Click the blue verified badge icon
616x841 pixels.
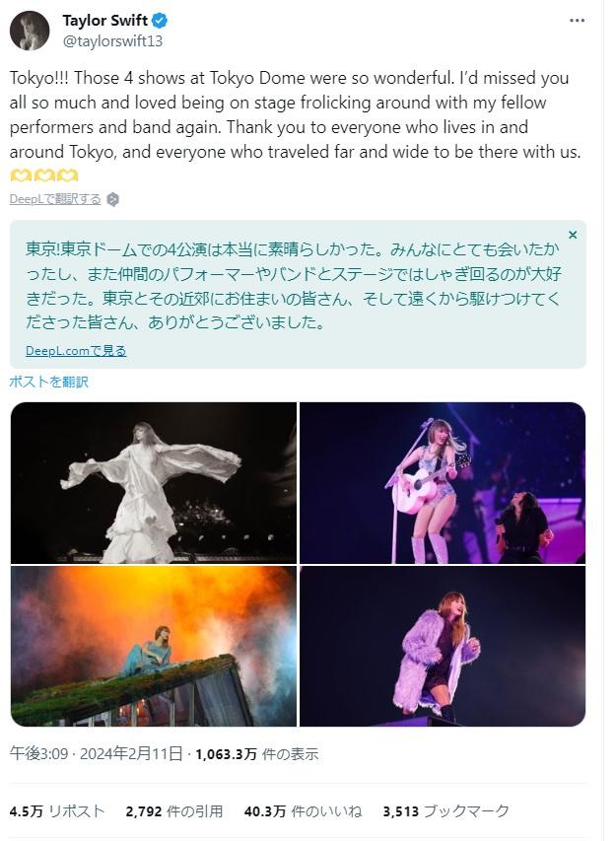(160, 21)
